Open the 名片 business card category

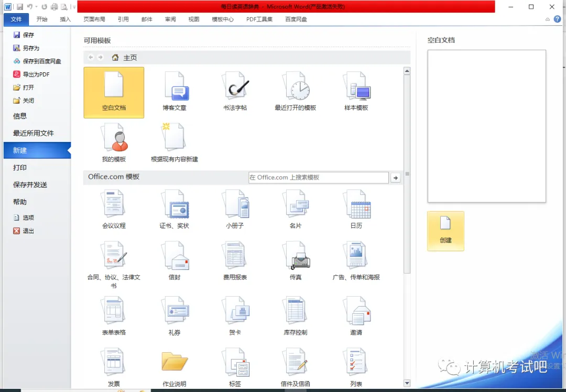point(295,209)
